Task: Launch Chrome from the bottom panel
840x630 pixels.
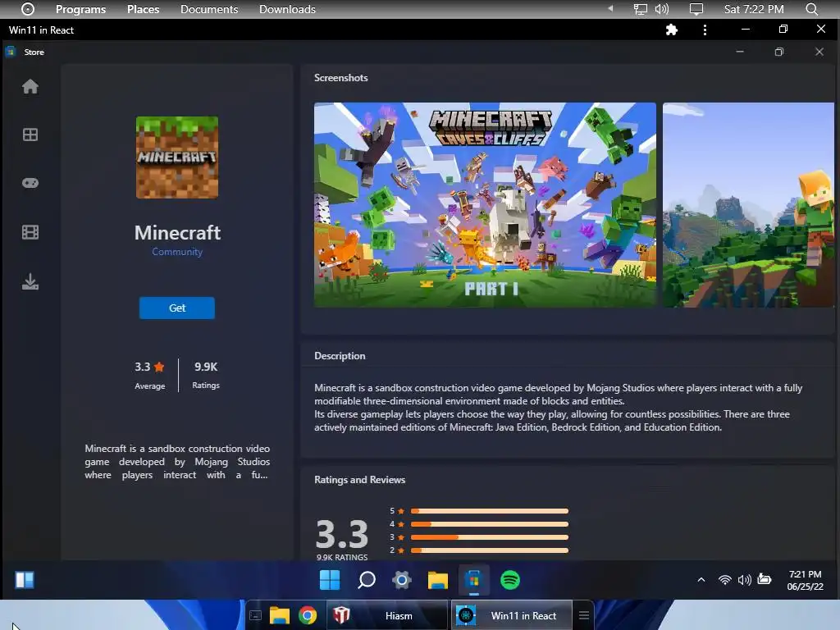Action: click(308, 615)
